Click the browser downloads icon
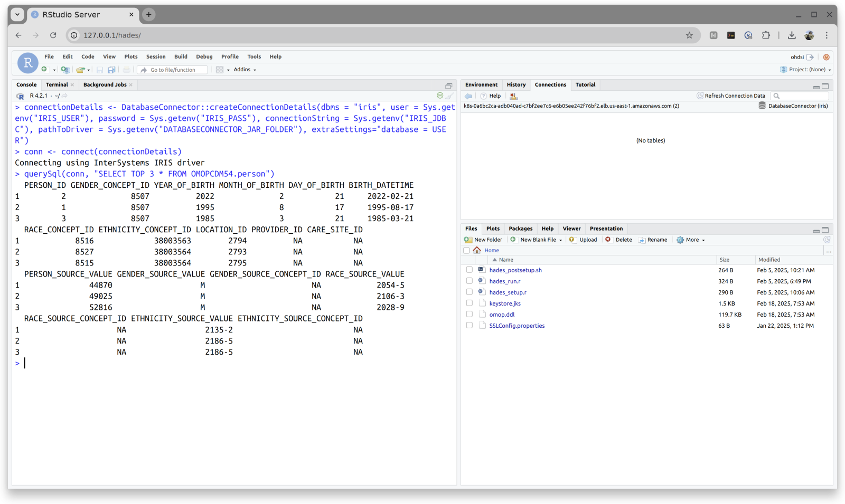The height and width of the screenshot is (504, 845). [x=792, y=35]
